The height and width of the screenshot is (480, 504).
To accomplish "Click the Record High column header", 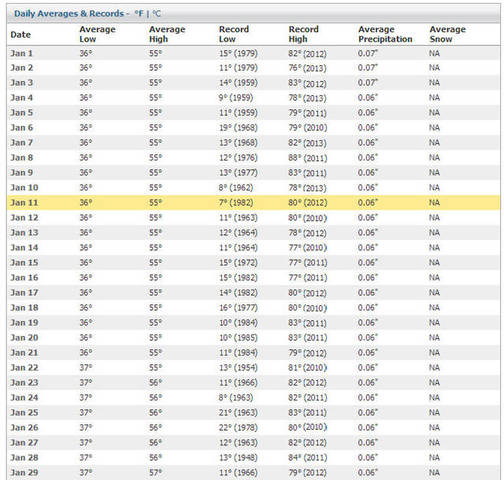I will click(303, 34).
